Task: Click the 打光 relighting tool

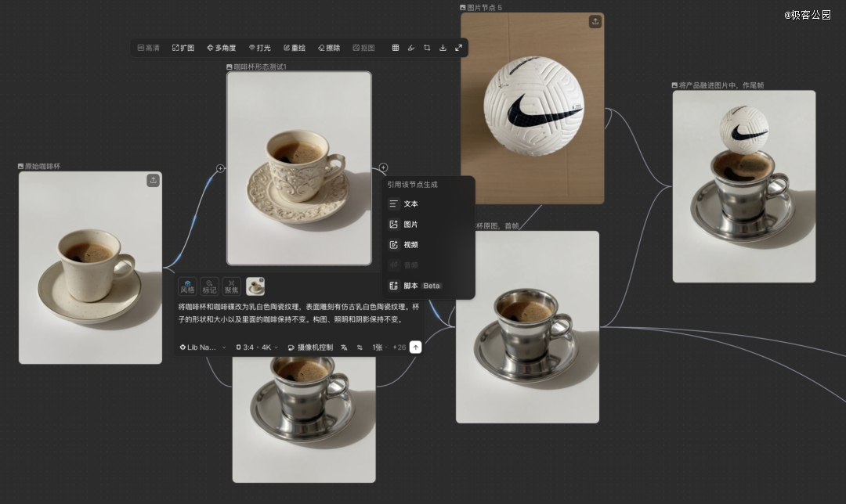Action: (259, 48)
